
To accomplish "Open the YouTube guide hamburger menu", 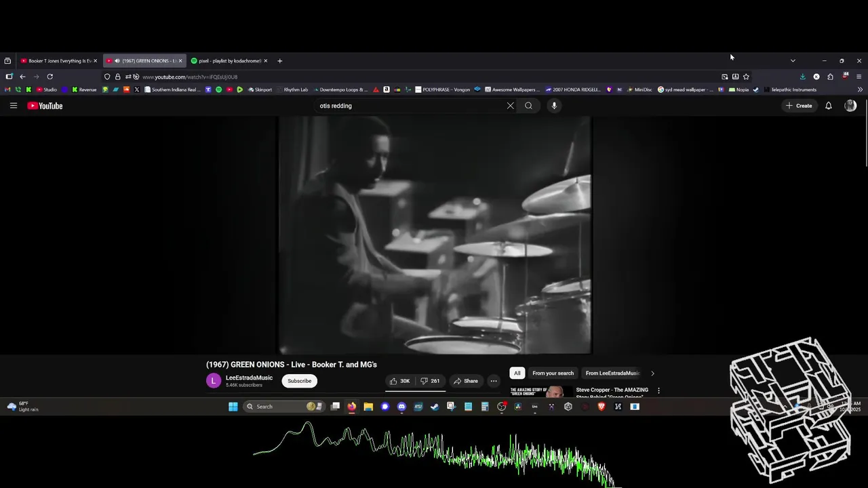I will (x=13, y=106).
